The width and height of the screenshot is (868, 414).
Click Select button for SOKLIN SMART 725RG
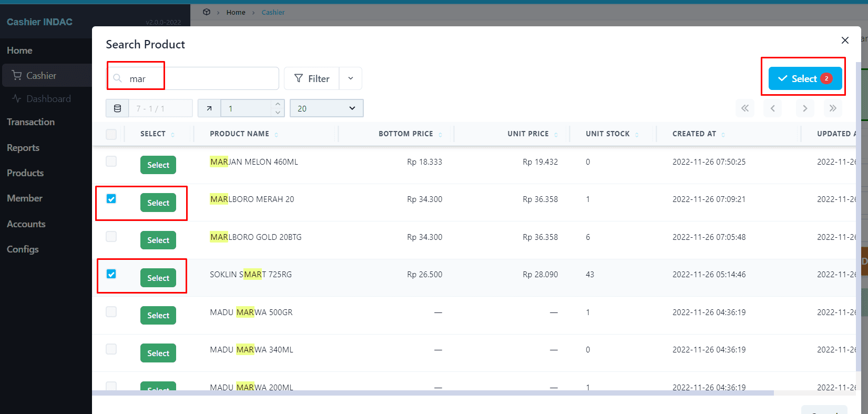(x=158, y=278)
